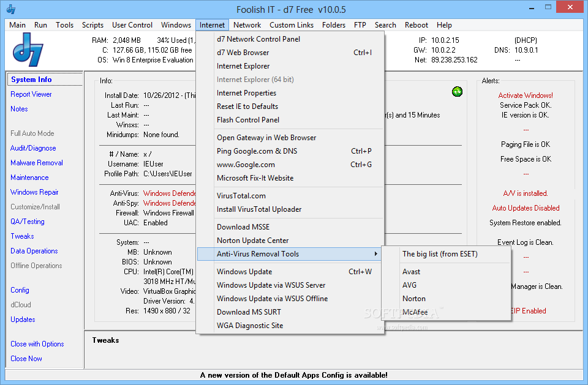Screen dimensions: 588x385
Task: Open Notes link in sidebar
Action: point(19,109)
